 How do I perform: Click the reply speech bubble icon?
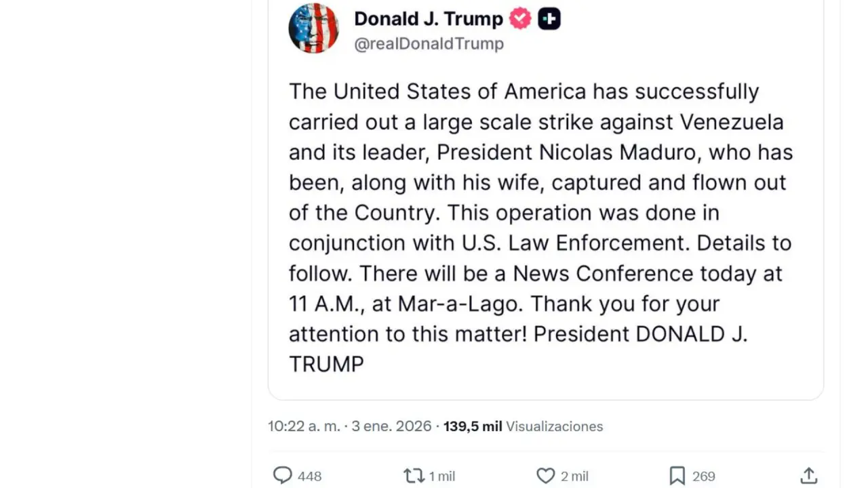coord(282,476)
